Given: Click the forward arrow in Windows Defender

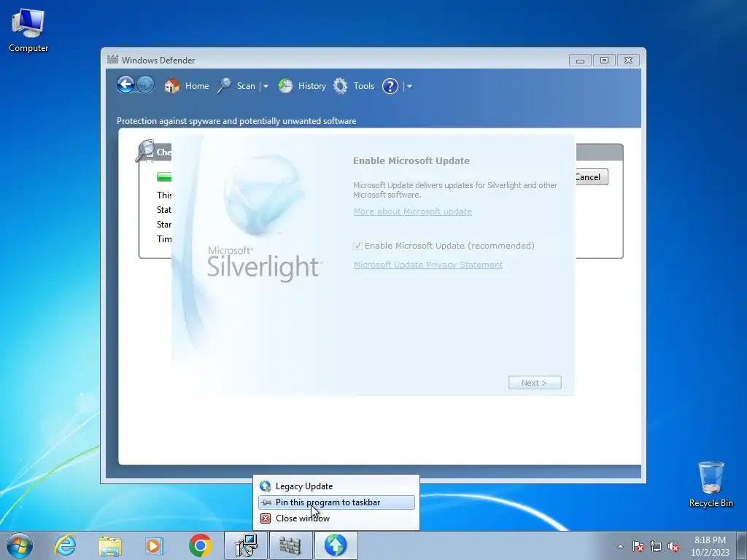Looking at the screenshot, I should click(x=145, y=85).
